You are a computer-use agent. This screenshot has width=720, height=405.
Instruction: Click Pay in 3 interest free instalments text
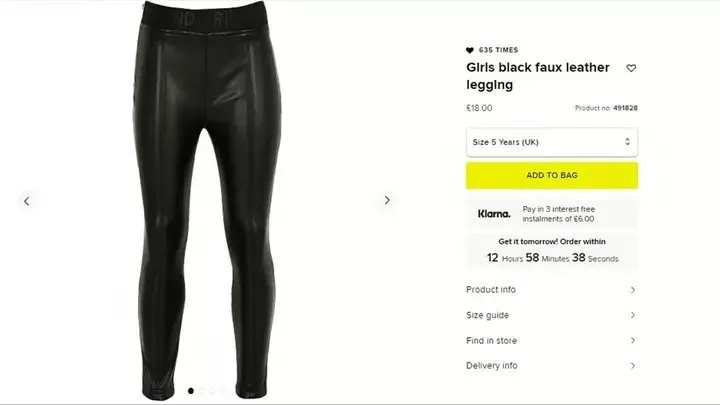click(x=558, y=214)
